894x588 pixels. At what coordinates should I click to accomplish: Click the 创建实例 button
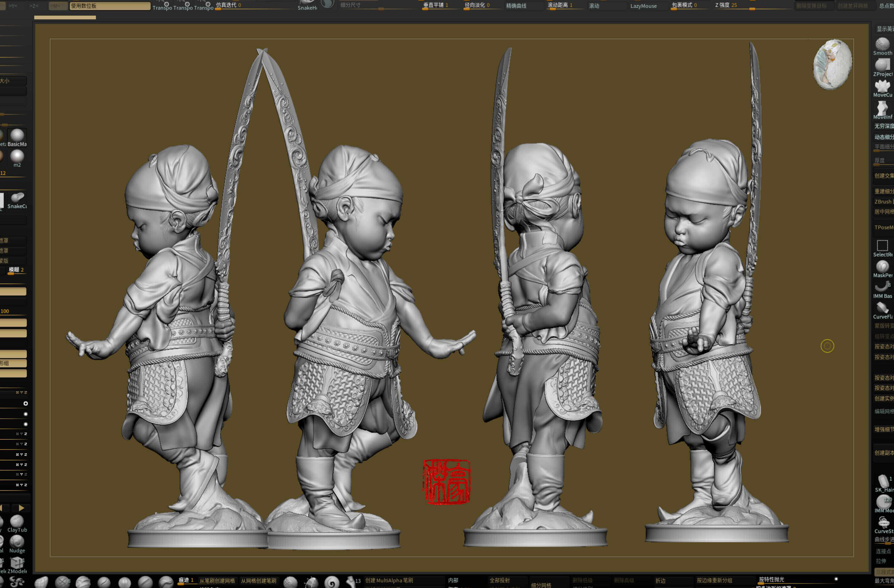tap(884, 398)
